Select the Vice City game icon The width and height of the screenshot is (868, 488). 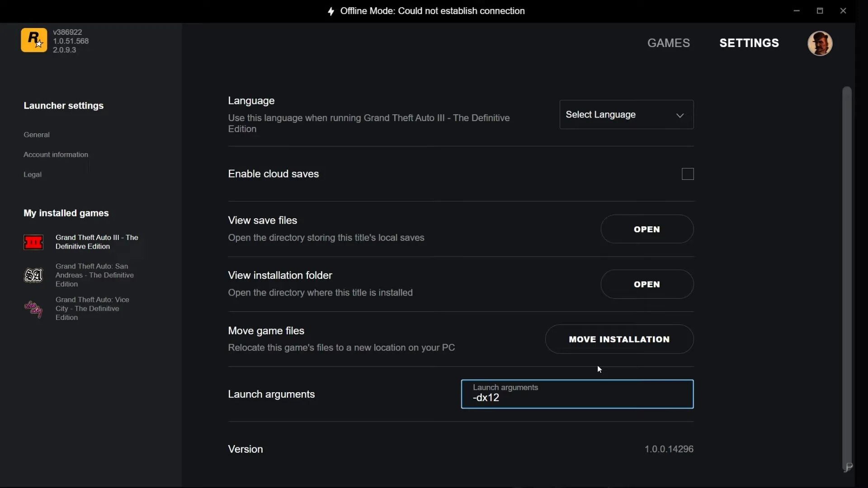coord(33,309)
